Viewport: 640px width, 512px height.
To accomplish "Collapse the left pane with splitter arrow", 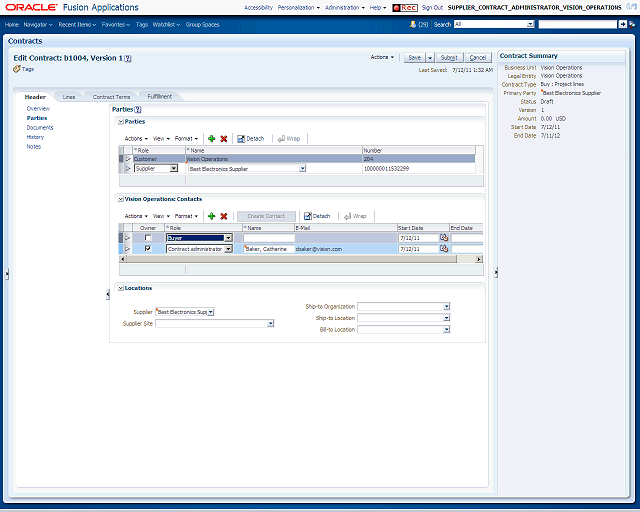I will pos(7,274).
